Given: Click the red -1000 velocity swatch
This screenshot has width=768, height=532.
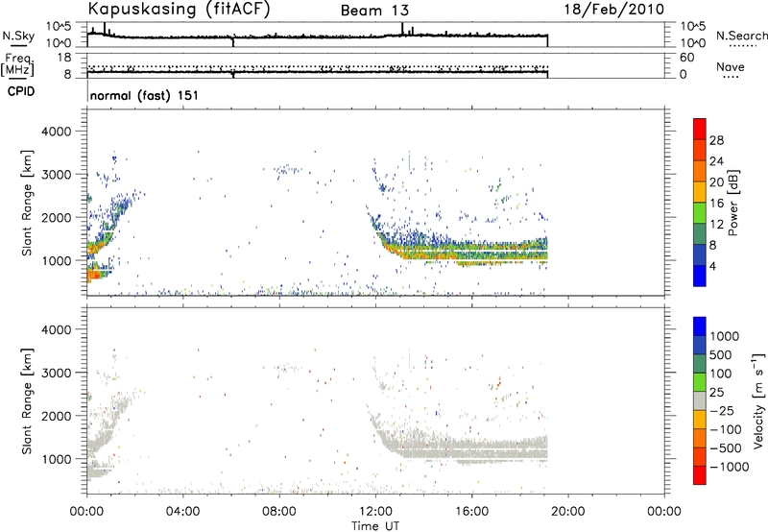Looking at the screenshot, I should (x=700, y=475).
